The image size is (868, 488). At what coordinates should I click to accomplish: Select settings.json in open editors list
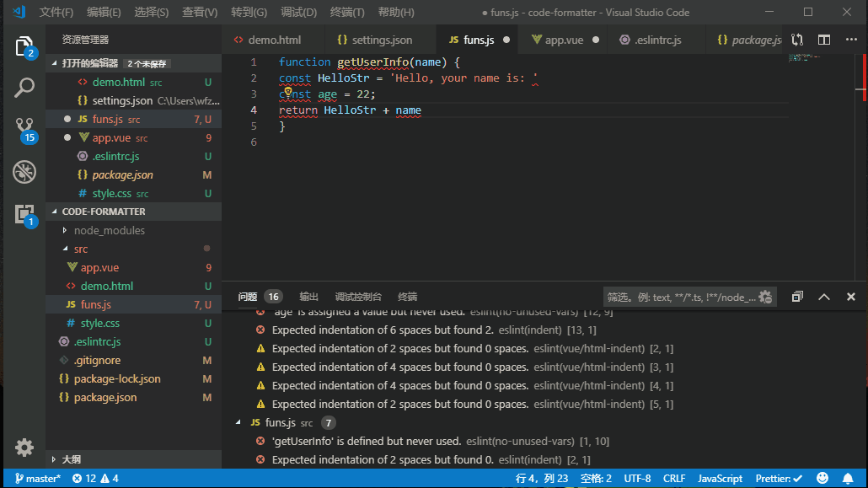click(x=133, y=100)
